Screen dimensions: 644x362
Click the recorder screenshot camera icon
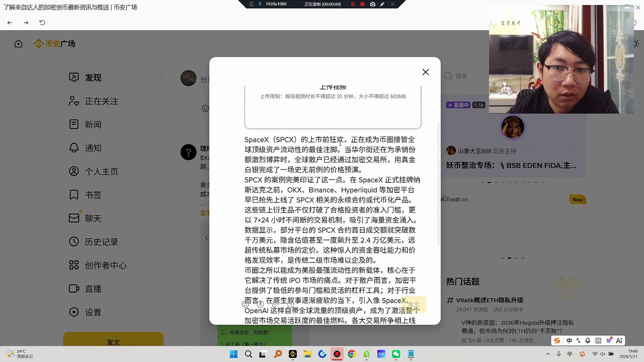pyautogui.click(x=373, y=4)
